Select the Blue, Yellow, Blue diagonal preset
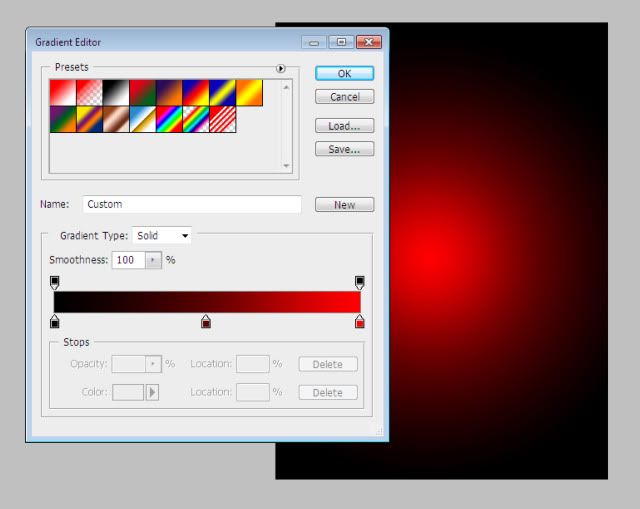Screen dimensions: 640x509 click(x=222, y=93)
